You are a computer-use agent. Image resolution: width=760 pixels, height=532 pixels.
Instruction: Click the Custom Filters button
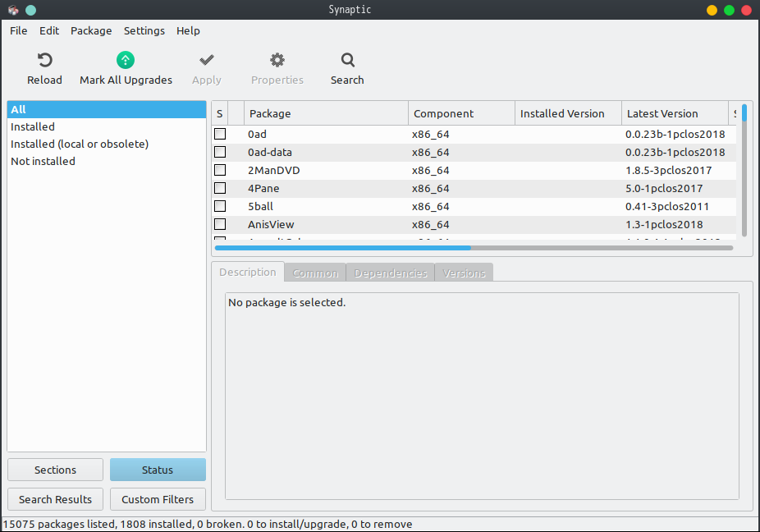point(158,499)
